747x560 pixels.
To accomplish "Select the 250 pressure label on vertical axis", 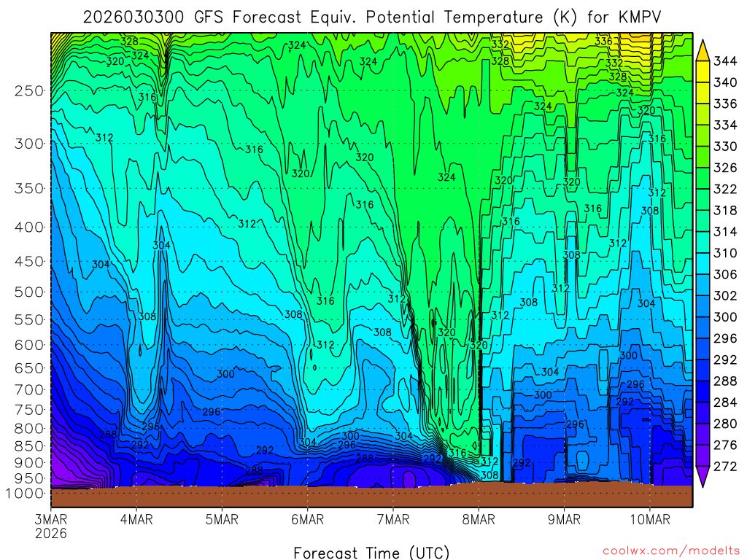I will point(29,90).
